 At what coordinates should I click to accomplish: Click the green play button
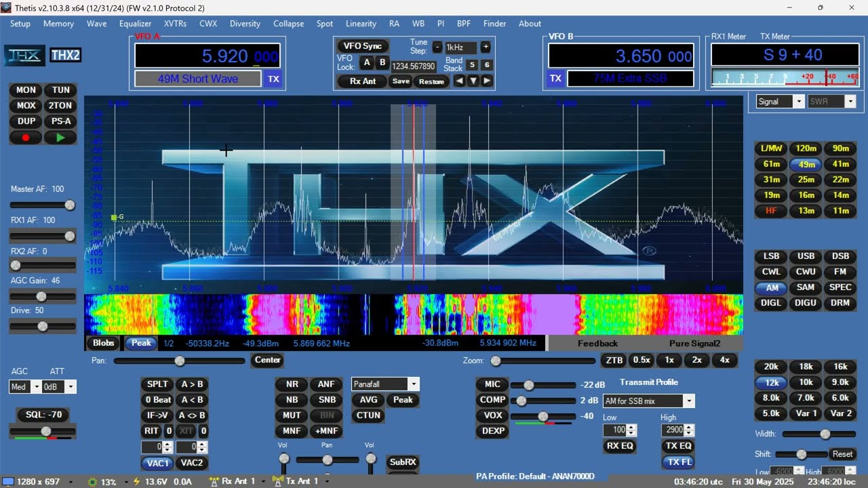coord(60,138)
